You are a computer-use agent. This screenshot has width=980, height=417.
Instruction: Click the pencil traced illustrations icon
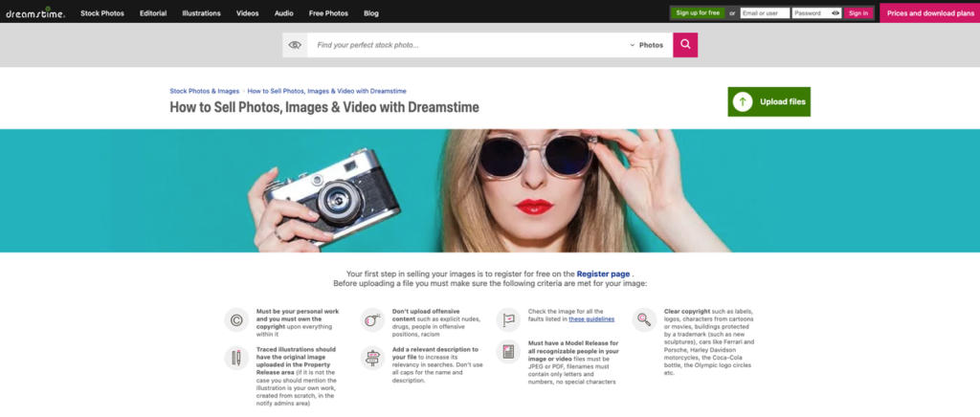[236, 359]
